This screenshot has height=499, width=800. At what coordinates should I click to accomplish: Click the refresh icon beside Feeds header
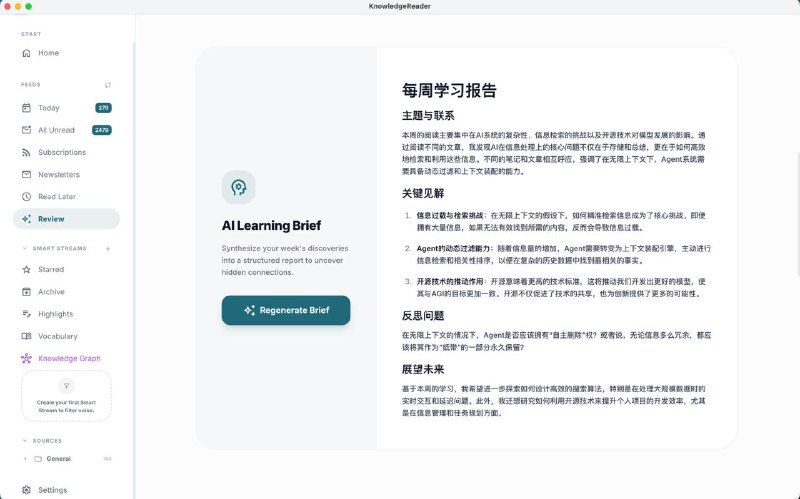(x=108, y=85)
